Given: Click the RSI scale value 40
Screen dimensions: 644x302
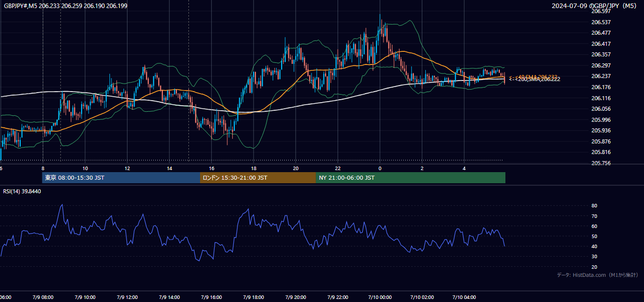Looking at the screenshot, I should 594,246.
